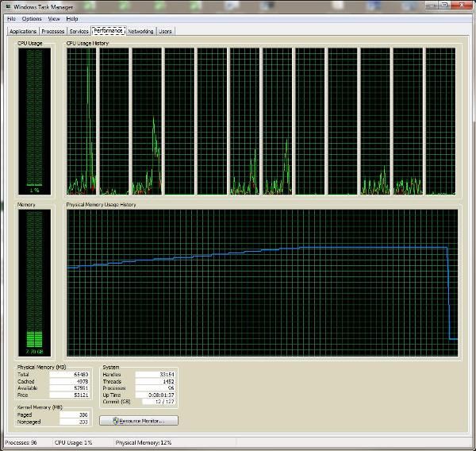Click the Memory meter gauge
Image resolution: width=476 pixels, height=451 pixels.
(35, 283)
